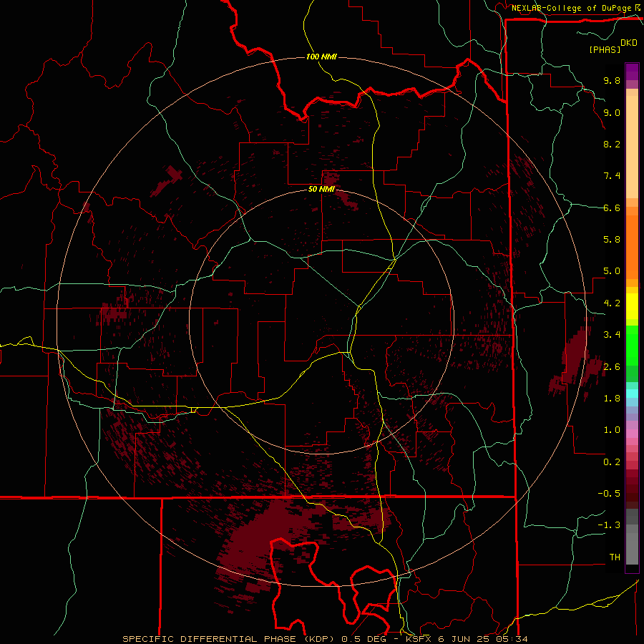The height and width of the screenshot is (644, 644).
Task: Click the NEXLAB-College of DuPage title text
Action: click(572, 8)
